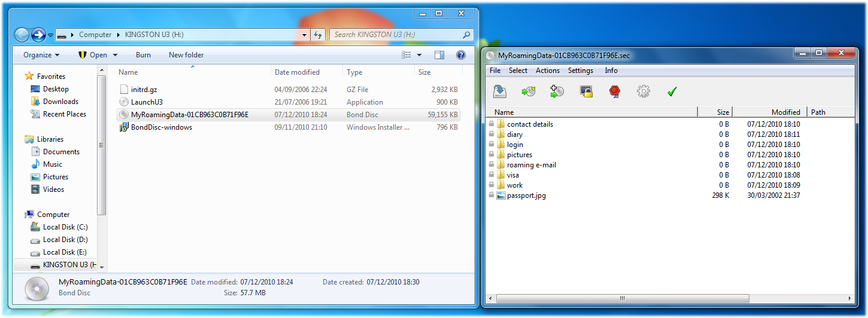This screenshot has height=318, width=868.
Task: Click the Computer breadcrumb in address bar
Action: [95, 35]
